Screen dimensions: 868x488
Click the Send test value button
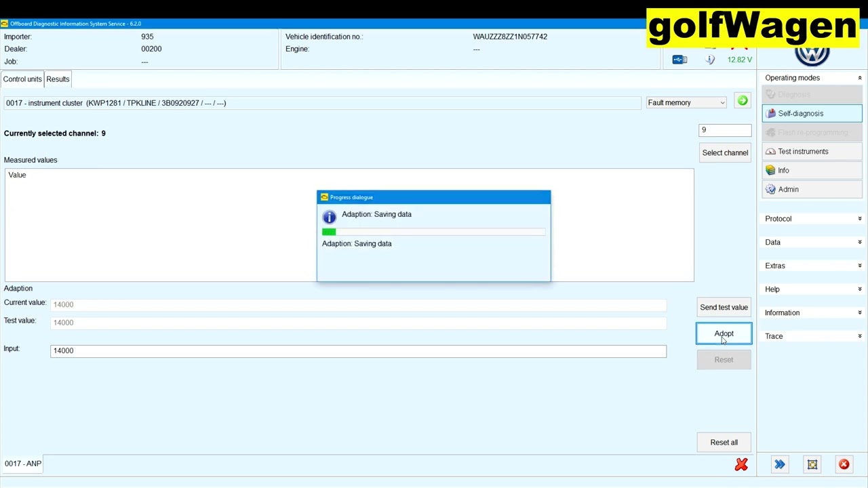(x=724, y=308)
